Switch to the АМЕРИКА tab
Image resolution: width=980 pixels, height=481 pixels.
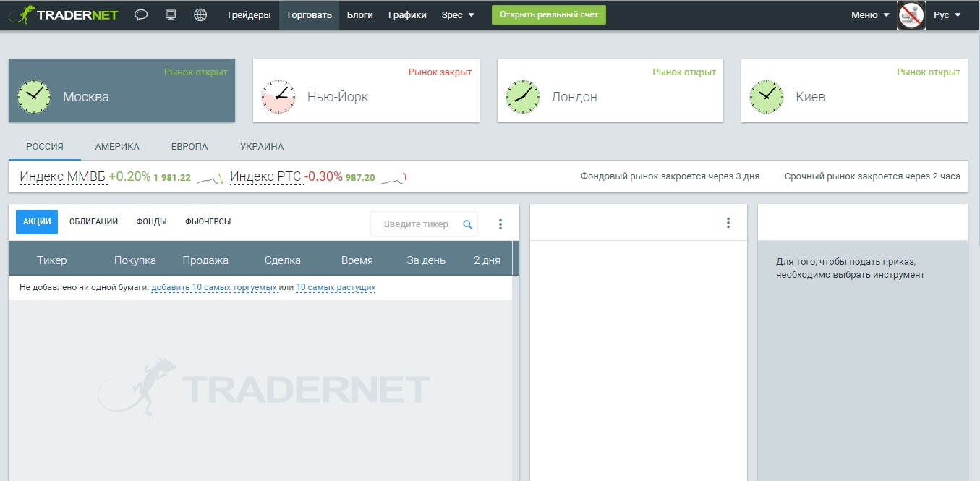tap(117, 146)
